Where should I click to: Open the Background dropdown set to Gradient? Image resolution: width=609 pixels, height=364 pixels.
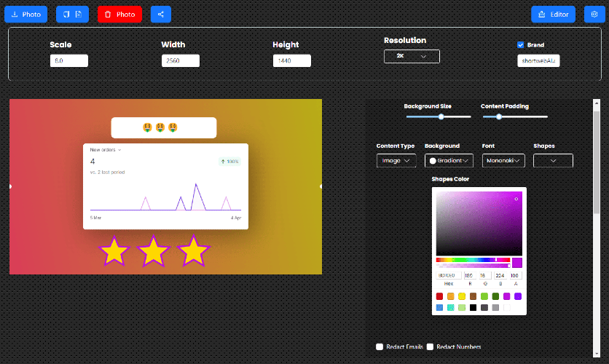pyautogui.click(x=449, y=161)
